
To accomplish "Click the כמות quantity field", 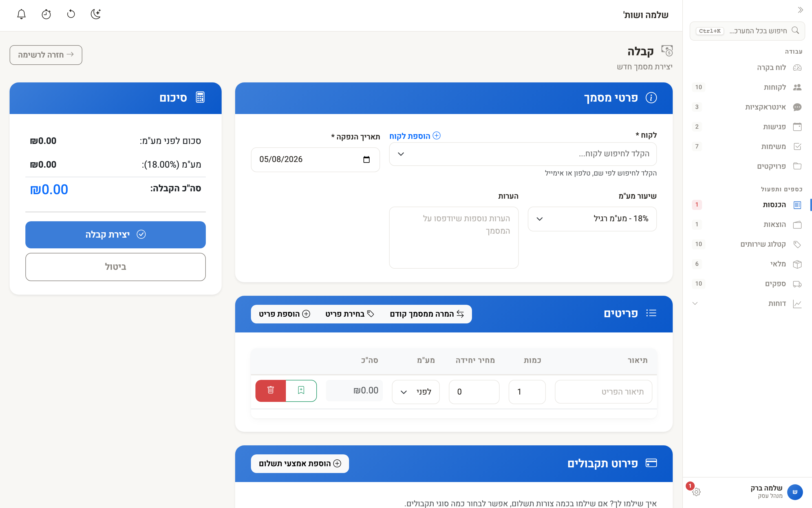I will 527,392.
